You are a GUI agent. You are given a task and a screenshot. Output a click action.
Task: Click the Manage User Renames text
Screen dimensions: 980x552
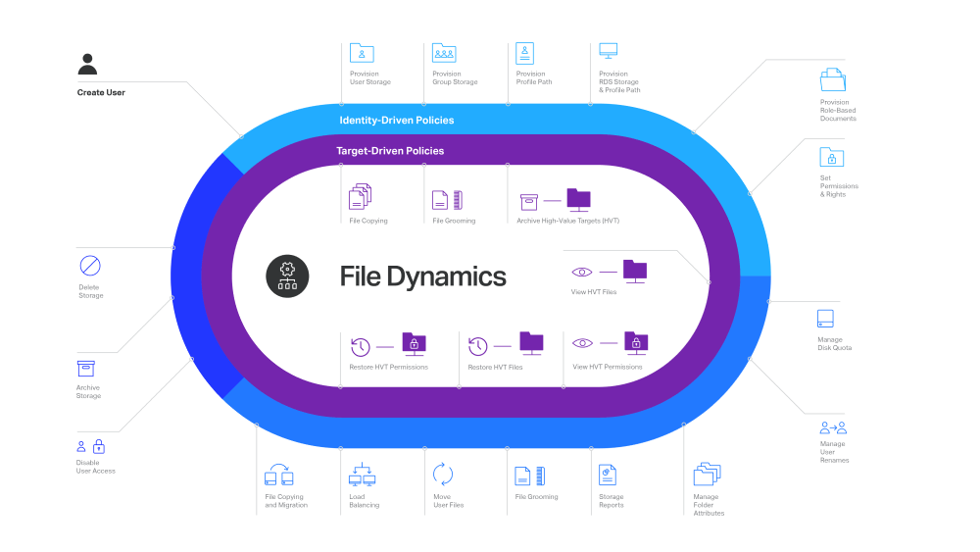point(834,452)
